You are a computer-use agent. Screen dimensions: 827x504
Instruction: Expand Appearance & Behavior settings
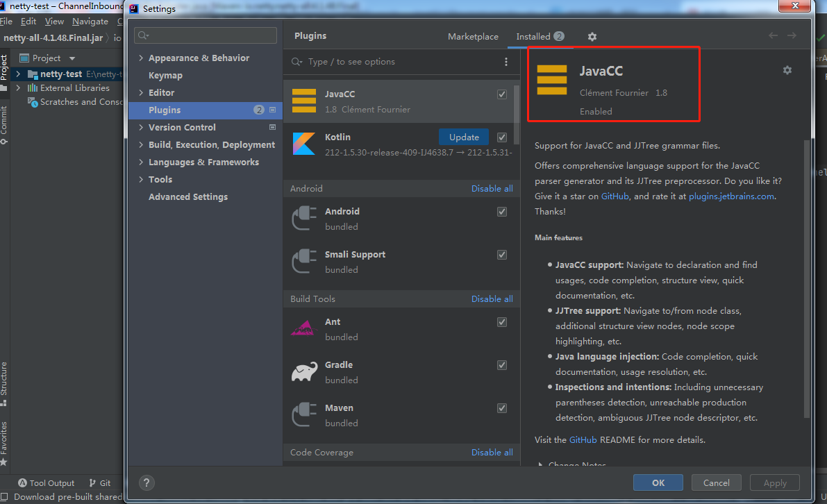click(x=141, y=58)
